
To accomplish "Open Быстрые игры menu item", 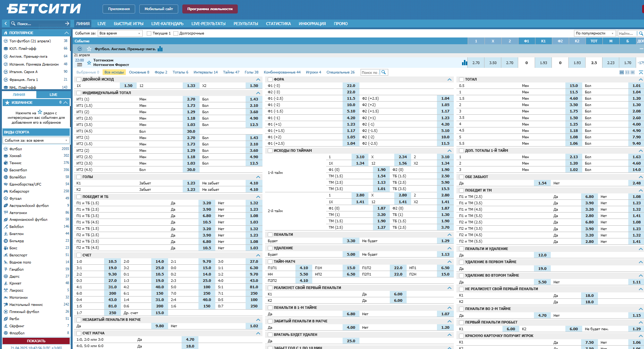I will point(128,24).
